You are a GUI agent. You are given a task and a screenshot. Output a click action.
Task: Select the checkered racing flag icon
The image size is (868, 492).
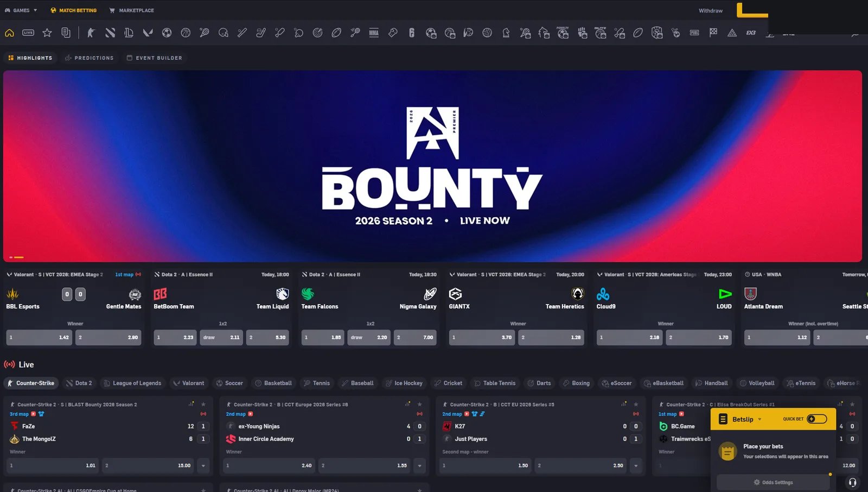(x=713, y=33)
